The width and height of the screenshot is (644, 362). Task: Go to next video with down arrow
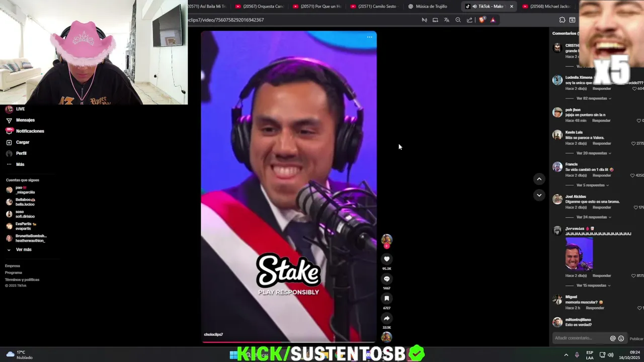(539, 195)
